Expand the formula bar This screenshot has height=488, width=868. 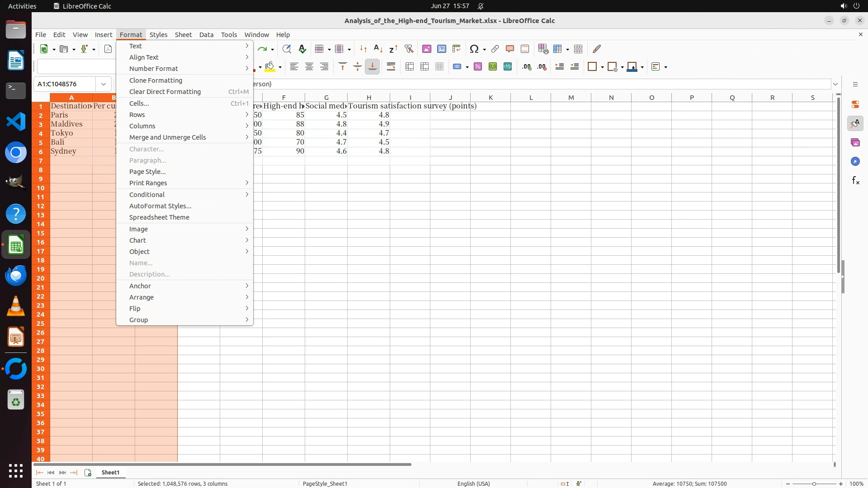[835, 84]
